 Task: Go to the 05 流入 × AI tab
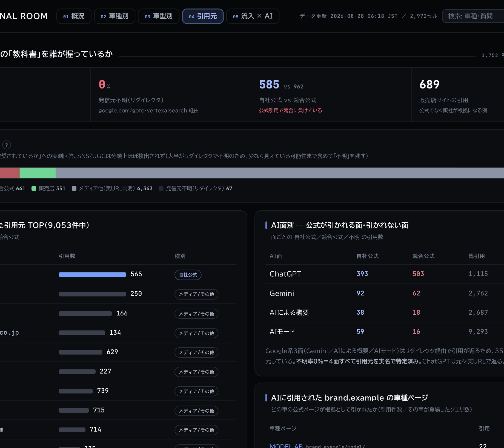tap(253, 16)
